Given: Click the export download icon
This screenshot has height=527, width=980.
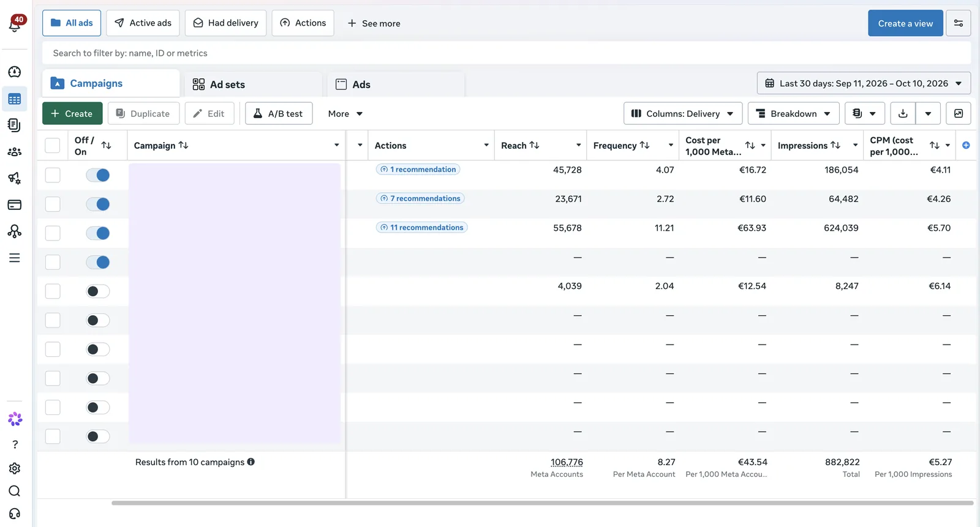Looking at the screenshot, I should click(x=903, y=113).
